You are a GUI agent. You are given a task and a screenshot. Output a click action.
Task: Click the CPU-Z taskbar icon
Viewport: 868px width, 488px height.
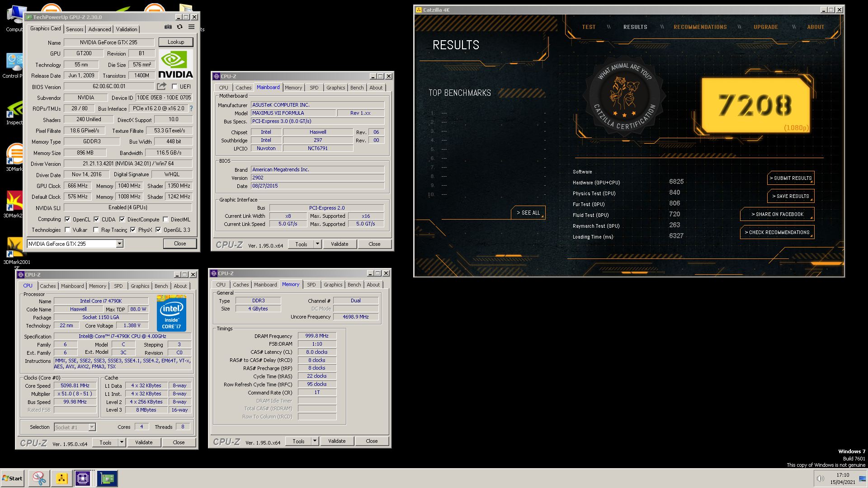pos(83,479)
